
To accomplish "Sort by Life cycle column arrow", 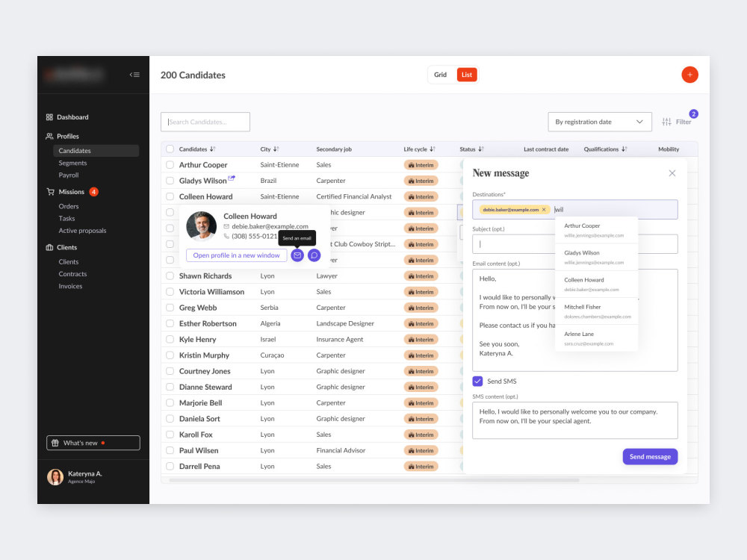I will point(432,149).
